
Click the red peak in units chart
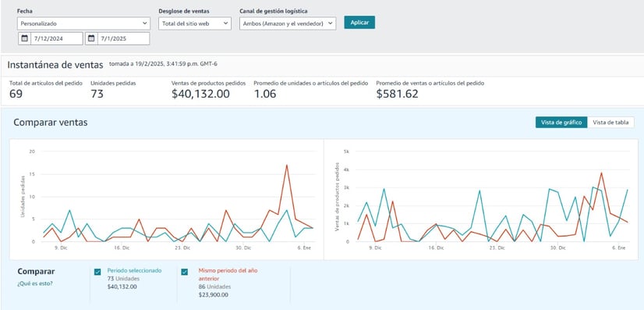[x=287, y=166]
